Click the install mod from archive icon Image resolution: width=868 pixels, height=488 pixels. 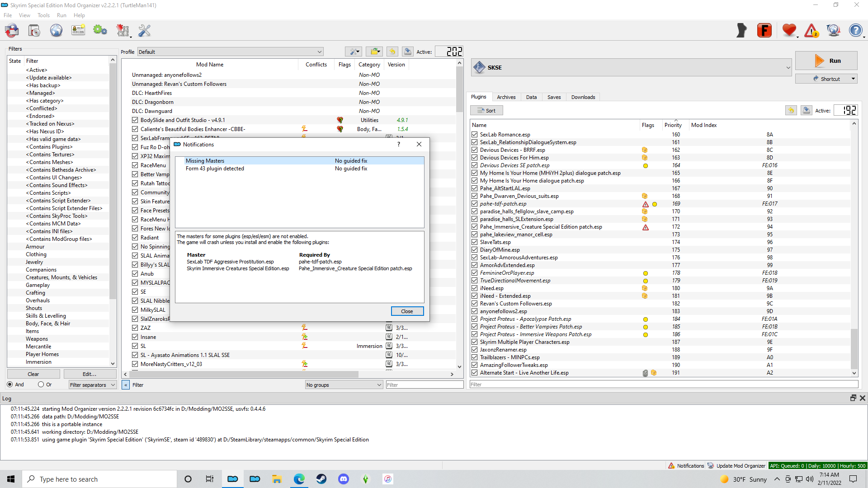[34, 31]
